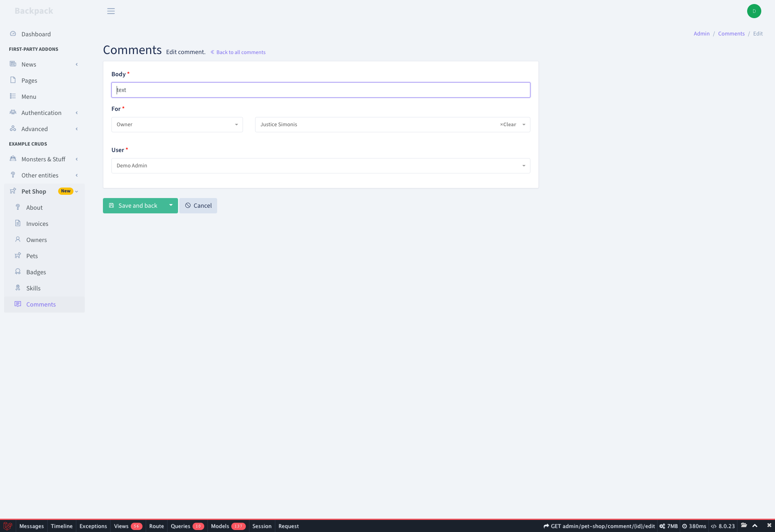Switch to the Timeline debugbar tab

pos(61,526)
